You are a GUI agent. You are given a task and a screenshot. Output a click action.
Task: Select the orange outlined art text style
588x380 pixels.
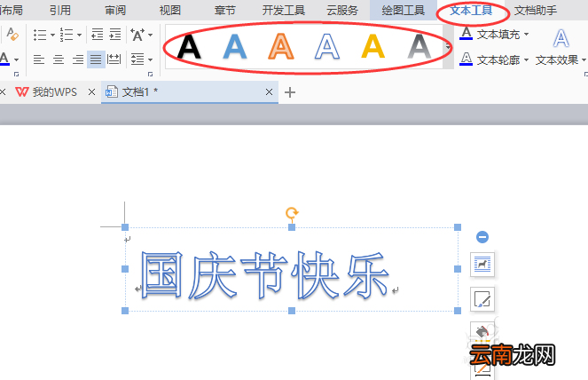click(281, 46)
